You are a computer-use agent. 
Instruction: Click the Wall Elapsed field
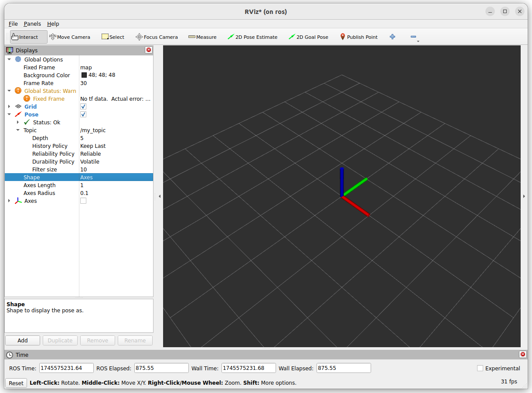[x=344, y=368]
